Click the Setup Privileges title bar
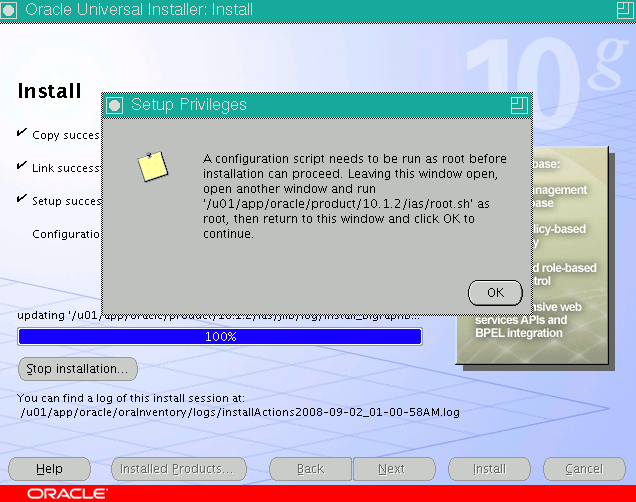Image resolution: width=636 pixels, height=502 pixels. (x=316, y=105)
